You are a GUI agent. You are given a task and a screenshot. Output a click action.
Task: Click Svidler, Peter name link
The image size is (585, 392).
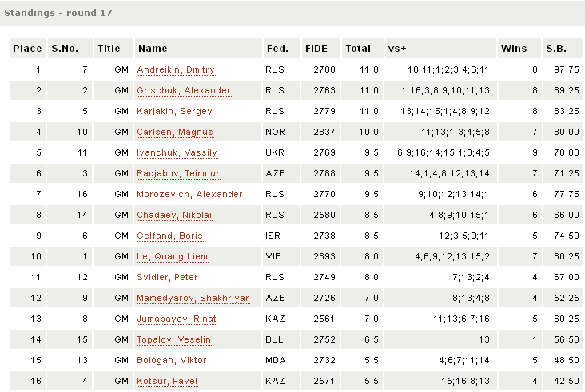coord(167,278)
